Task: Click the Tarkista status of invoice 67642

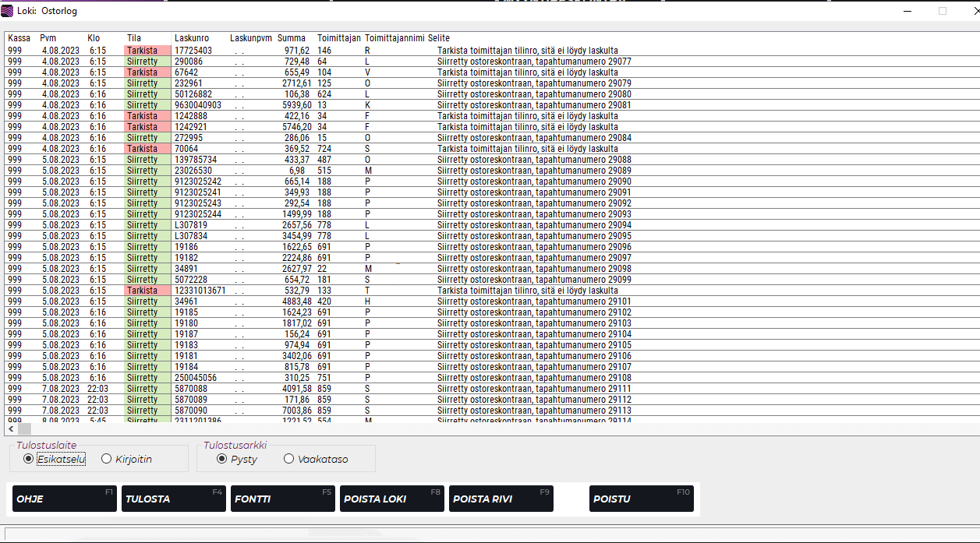Action: point(146,72)
